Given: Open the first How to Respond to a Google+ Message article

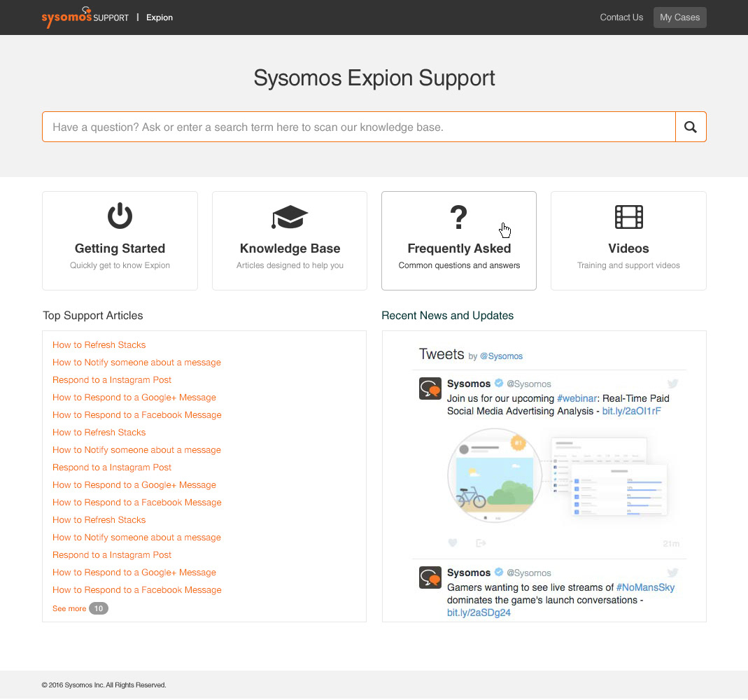Looking at the screenshot, I should [x=134, y=398].
